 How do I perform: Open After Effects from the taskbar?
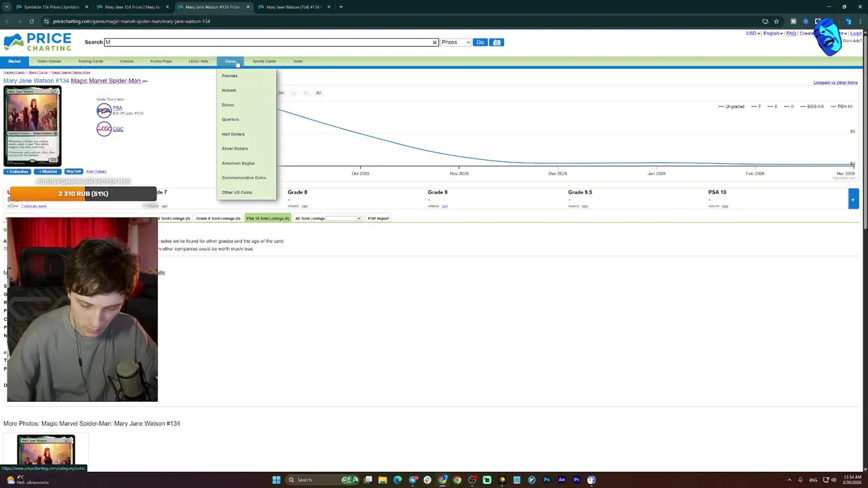[x=561, y=480]
